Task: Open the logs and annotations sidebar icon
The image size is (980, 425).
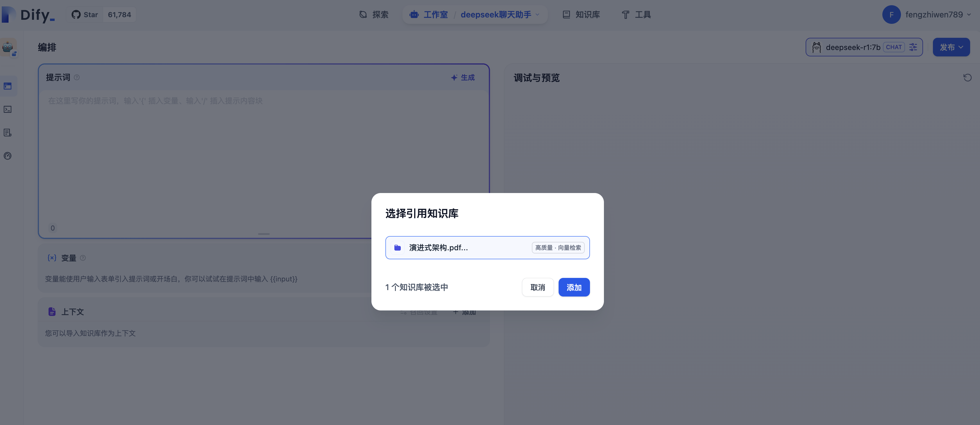Action: pyautogui.click(x=8, y=133)
